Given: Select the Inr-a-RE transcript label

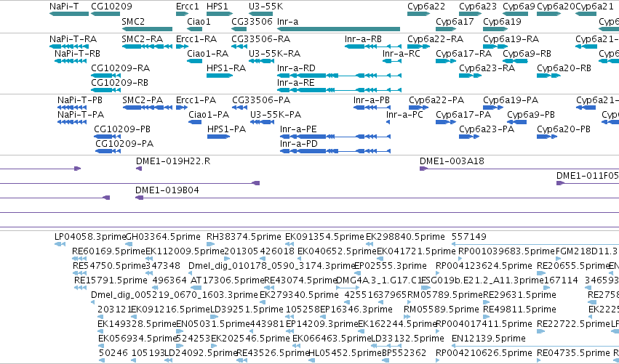Looking at the screenshot, I should coord(296,83).
